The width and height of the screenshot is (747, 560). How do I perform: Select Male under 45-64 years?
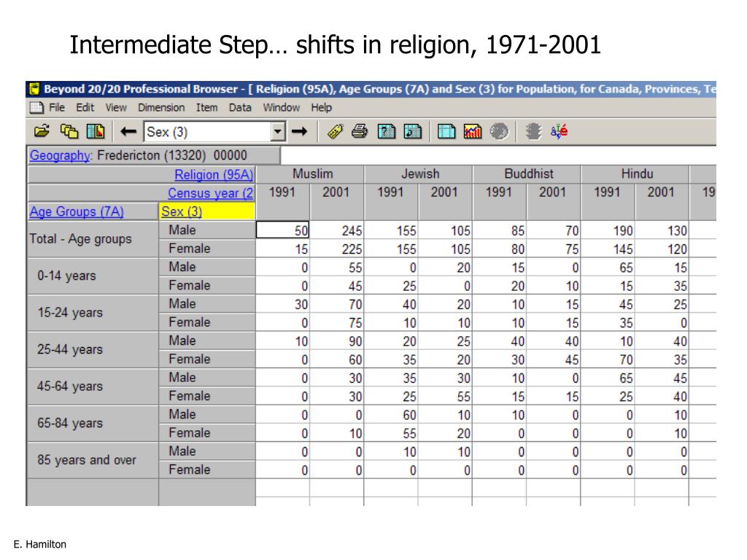point(206,378)
